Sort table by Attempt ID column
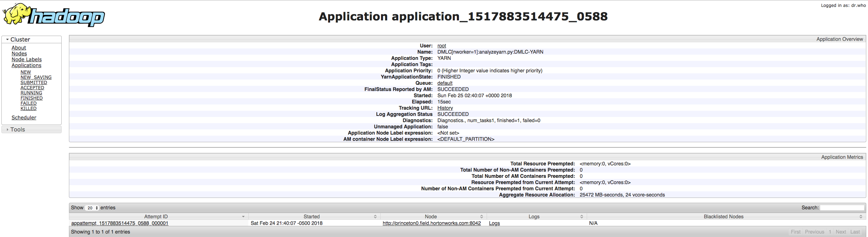The width and height of the screenshot is (868, 237). [x=156, y=217]
